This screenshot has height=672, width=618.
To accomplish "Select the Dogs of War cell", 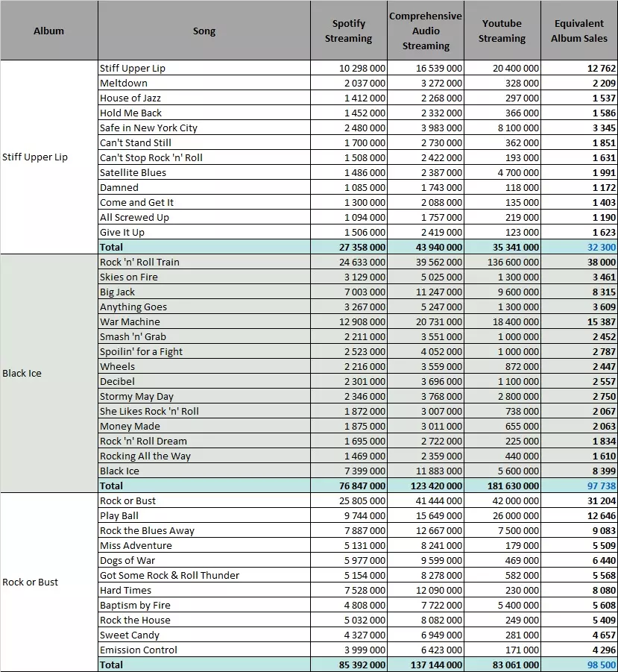I will click(x=204, y=560).
